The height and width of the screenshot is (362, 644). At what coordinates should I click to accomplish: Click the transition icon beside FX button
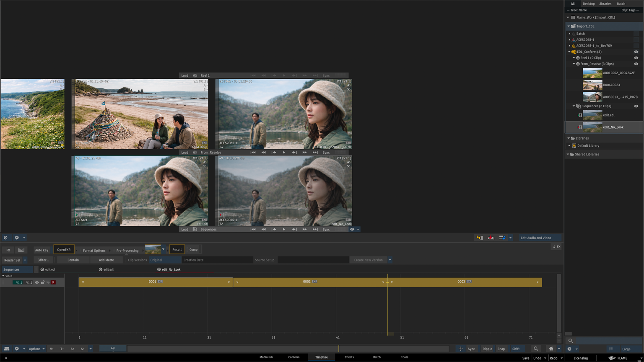pyautogui.click(x=21, y=250)
